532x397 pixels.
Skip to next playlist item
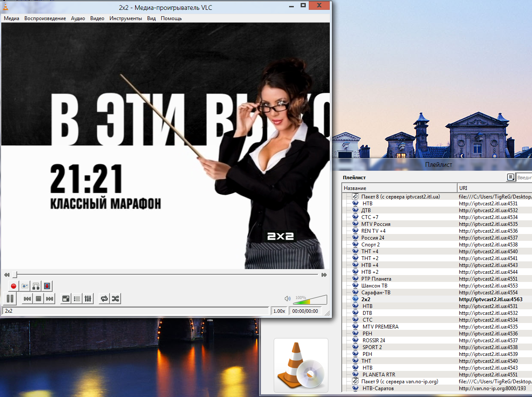(50, 299)
